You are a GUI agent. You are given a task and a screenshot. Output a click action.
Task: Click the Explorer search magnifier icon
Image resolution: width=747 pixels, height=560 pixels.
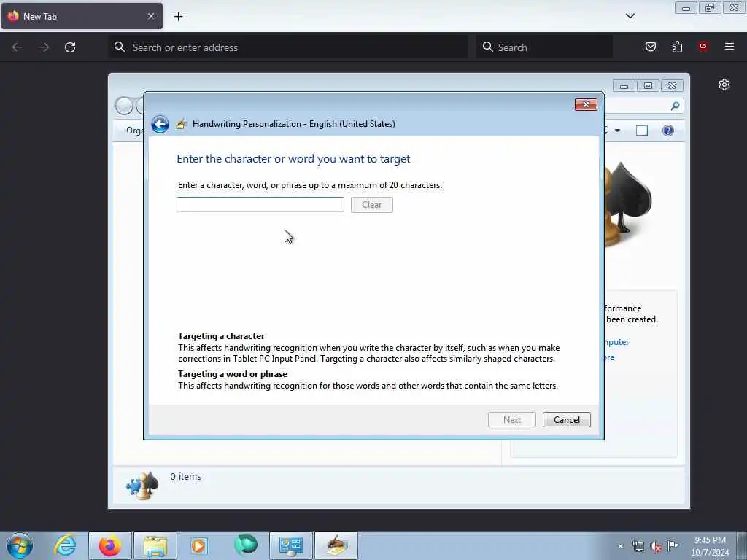point(675,106)
